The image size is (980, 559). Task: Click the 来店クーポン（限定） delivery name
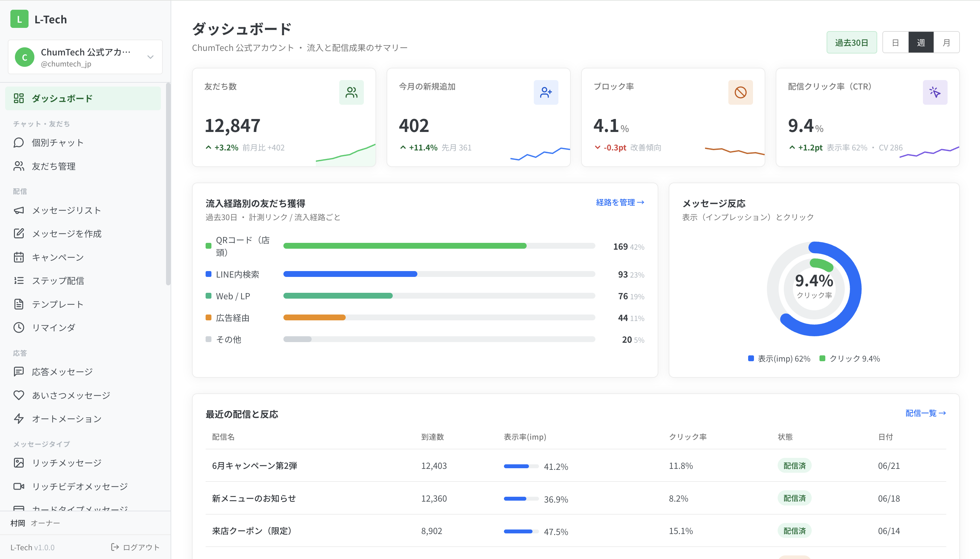tap(253, 531)
